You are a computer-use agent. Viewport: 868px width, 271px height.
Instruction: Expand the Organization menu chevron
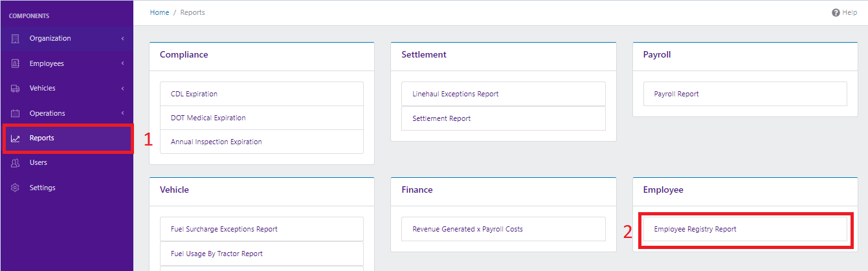click(x=122, y=39)
